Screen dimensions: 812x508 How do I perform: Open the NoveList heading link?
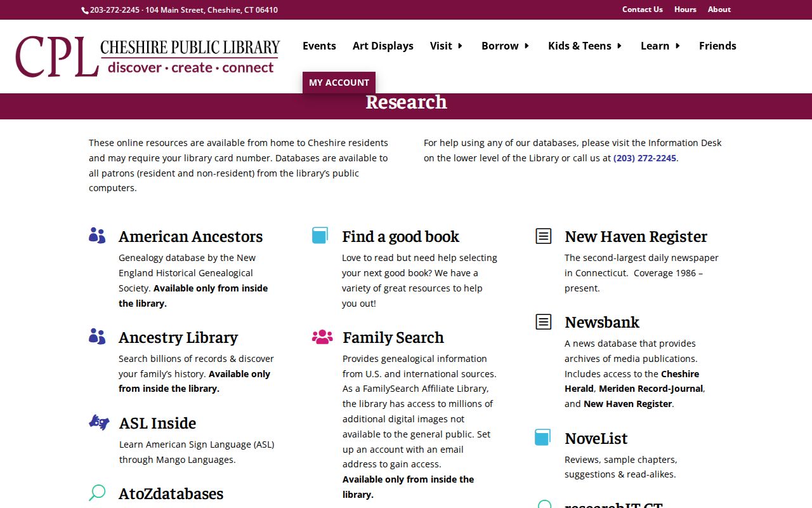click(x=596, y=438)
